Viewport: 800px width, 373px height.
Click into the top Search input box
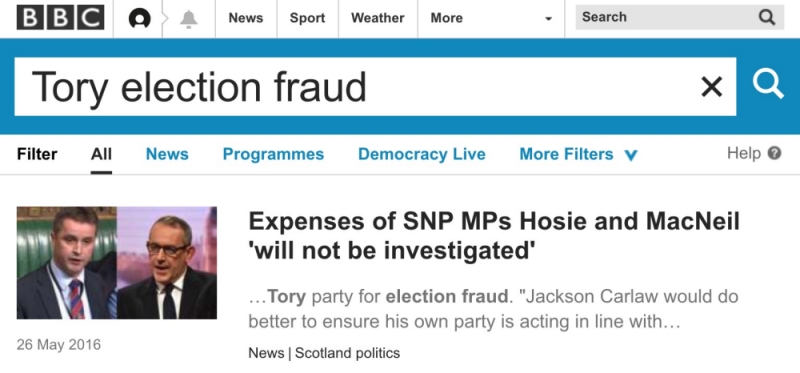click(x=666, y=17)
